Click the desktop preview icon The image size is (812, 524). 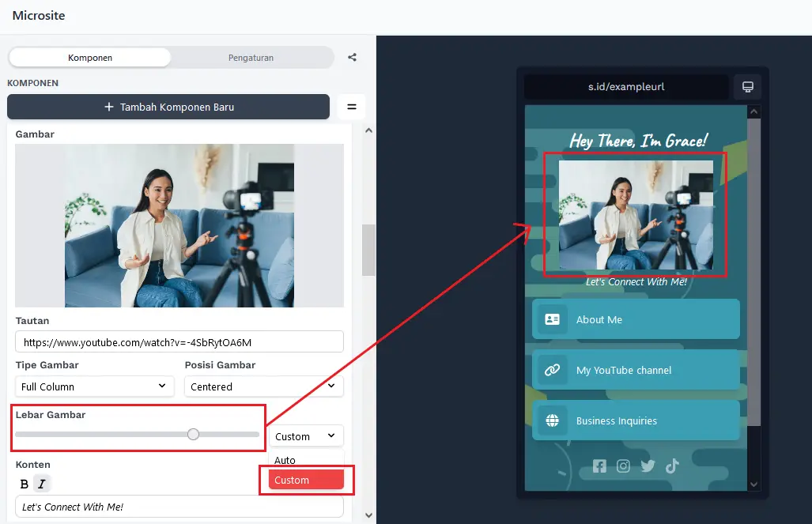(x=747, y=87)
